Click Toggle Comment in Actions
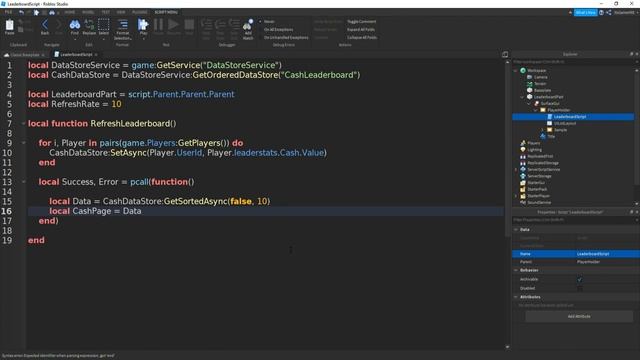Viewport: 640px width, 360px height. coord(362,22)
